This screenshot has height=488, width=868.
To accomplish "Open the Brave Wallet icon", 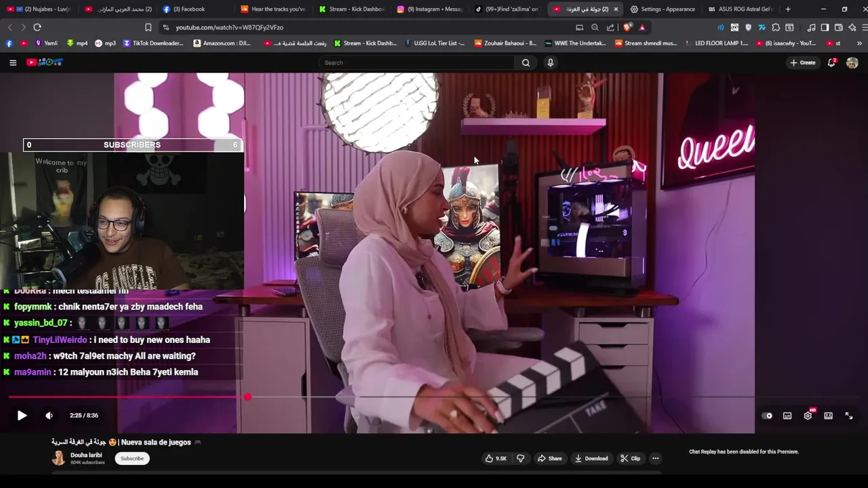I will tap(839, 27).
